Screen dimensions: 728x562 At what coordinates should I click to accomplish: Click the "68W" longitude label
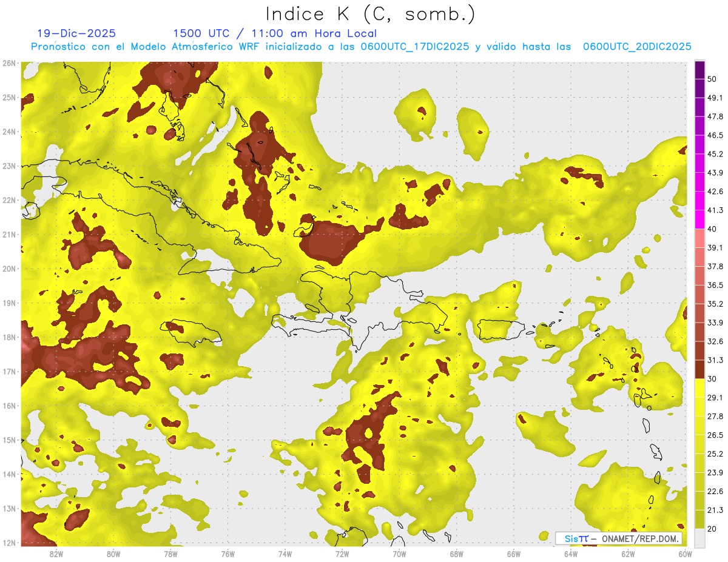click(x=457, y=554)
